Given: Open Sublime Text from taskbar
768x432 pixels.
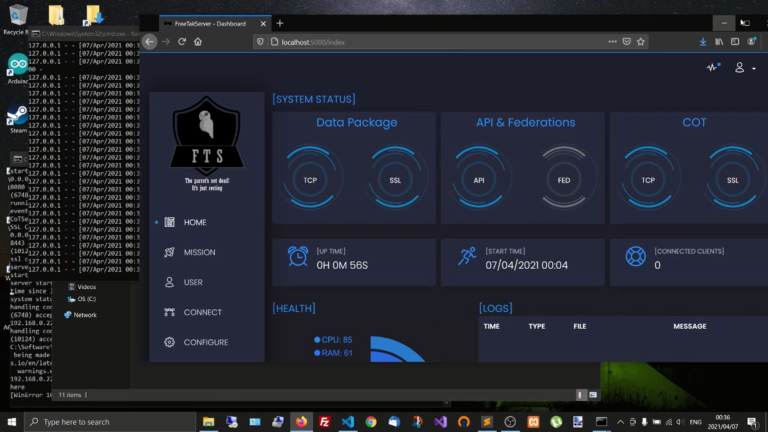Looking at the screenshot, I should (x=487, y=422).
